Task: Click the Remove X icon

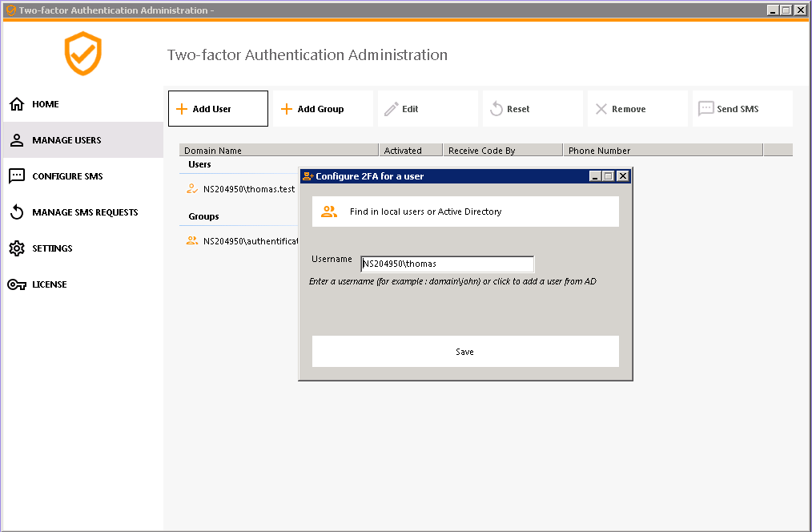Action: coord(601,109)
